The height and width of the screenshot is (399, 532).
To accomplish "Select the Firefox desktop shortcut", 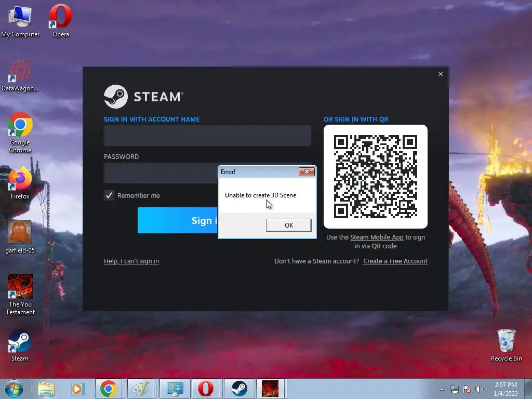I will [20, 183].
